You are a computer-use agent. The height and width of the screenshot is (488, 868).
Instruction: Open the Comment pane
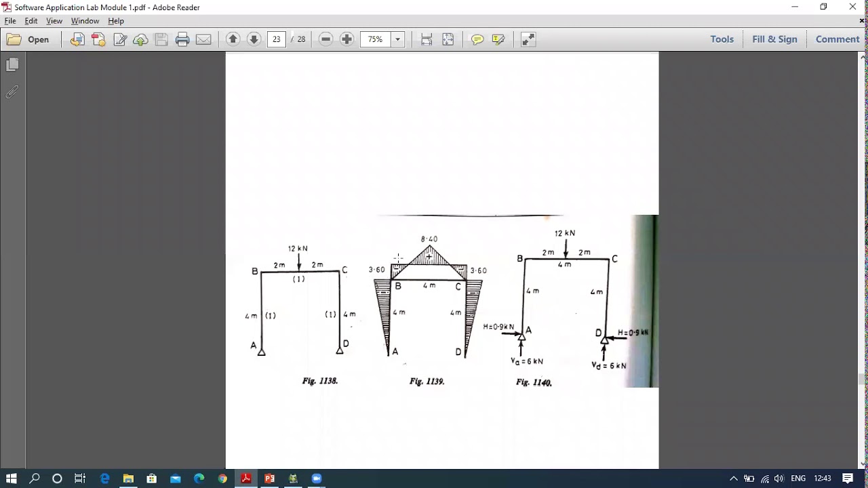point(837,39)
